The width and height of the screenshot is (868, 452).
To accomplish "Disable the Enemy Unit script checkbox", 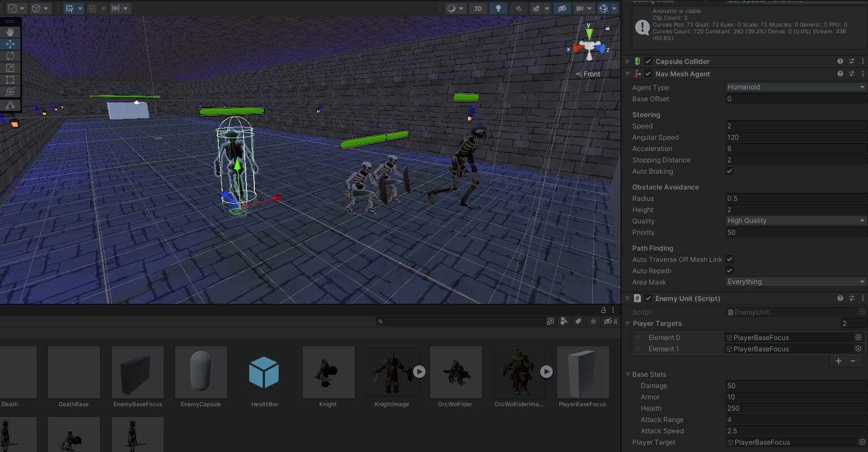I will point(648,298).
